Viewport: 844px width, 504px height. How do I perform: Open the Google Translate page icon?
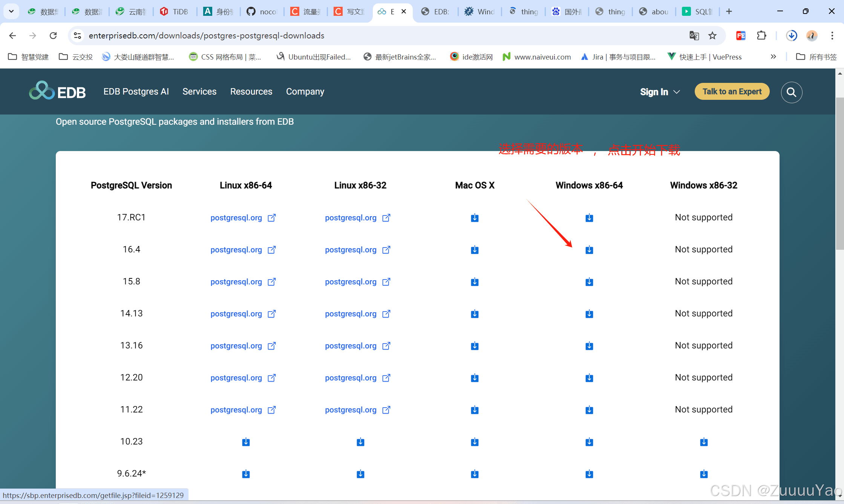pos(694,35)
